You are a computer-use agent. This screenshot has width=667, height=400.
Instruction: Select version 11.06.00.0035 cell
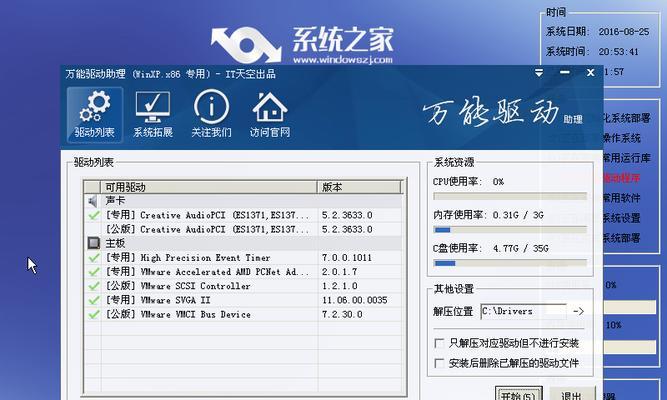(x=354, y=300)
